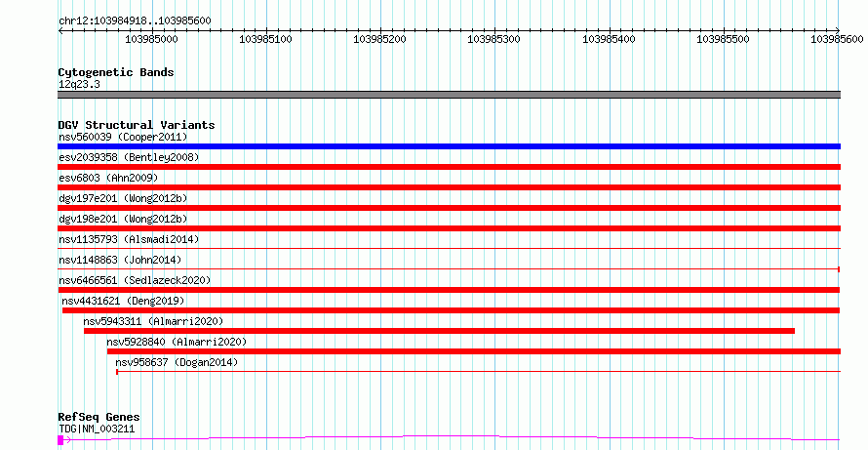This screenshot has width=868, height=450.
Task: Select the nsv560039 (Cooper2011) label
Action: point(123,137)
